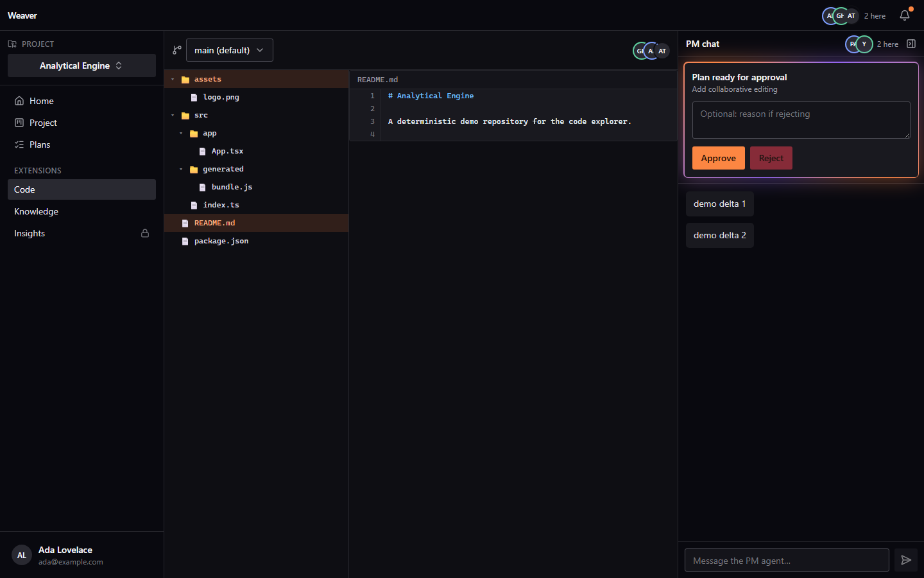This screenshot has width=924, height=578.
Task: Select App.tsx in file tree
Action: [257, 152]
